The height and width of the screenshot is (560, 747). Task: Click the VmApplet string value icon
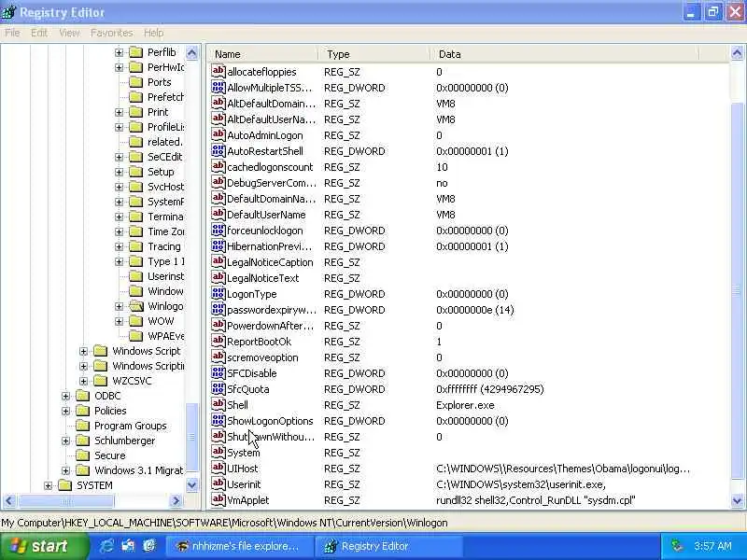pos(218,500)
